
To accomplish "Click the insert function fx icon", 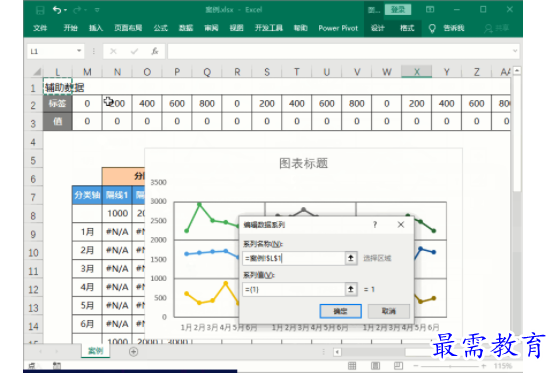I will coord(155,52).
